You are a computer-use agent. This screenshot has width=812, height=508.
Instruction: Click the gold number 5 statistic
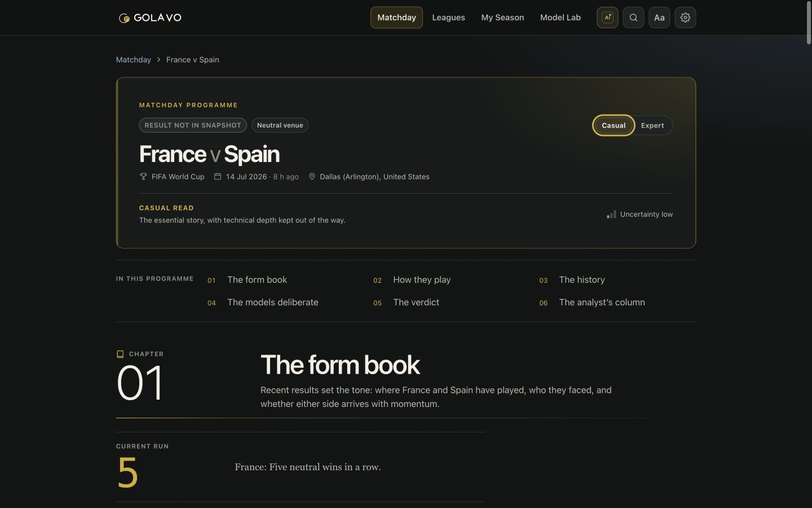tap(127, 472)
